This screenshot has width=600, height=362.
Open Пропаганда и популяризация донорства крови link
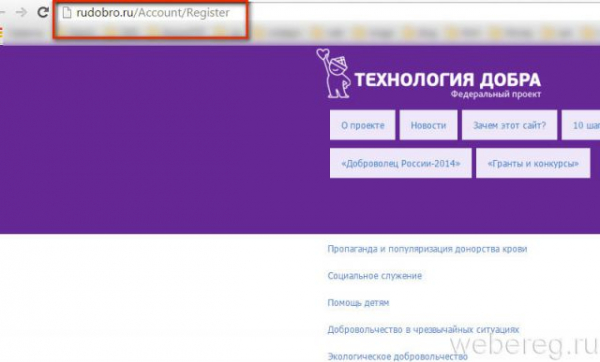click(427, 249)
